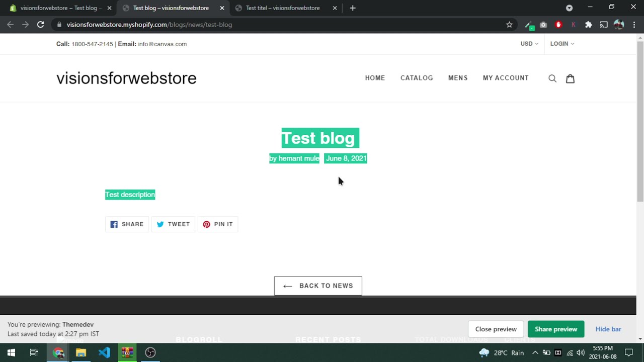The image size is (644, 362).
Task: Click the Facebook Share button
Action: tap(127, 224)
